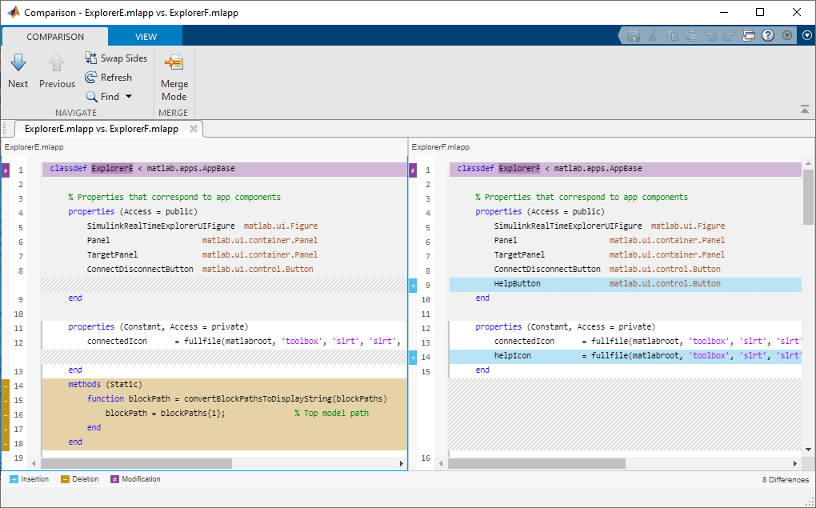816x508 pixels.
Task: Refresh the comparison
Action: [x=108, y=77]
